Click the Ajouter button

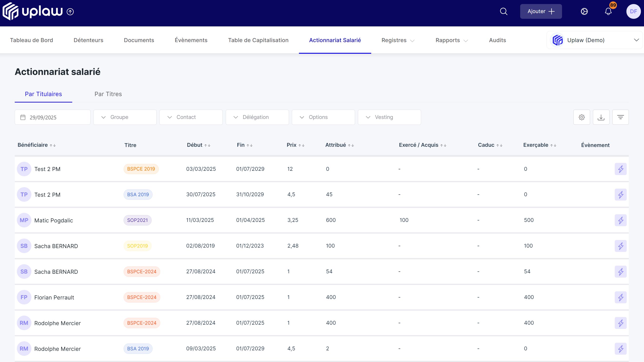[x=541, y=11]
